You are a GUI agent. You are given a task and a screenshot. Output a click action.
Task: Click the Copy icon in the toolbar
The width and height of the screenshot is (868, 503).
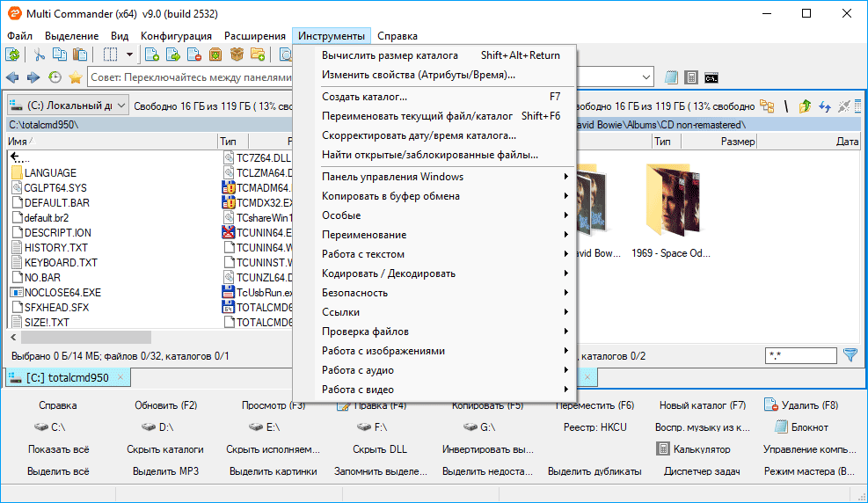[59, 55]
